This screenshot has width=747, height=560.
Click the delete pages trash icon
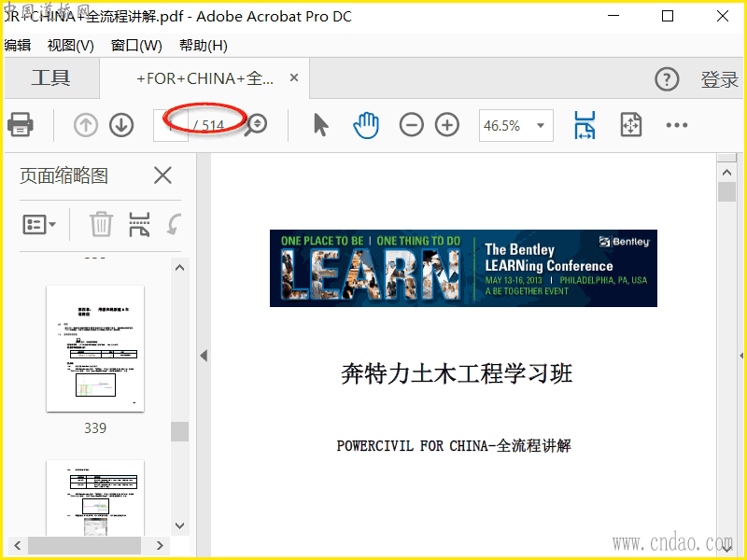coord(101,224)
